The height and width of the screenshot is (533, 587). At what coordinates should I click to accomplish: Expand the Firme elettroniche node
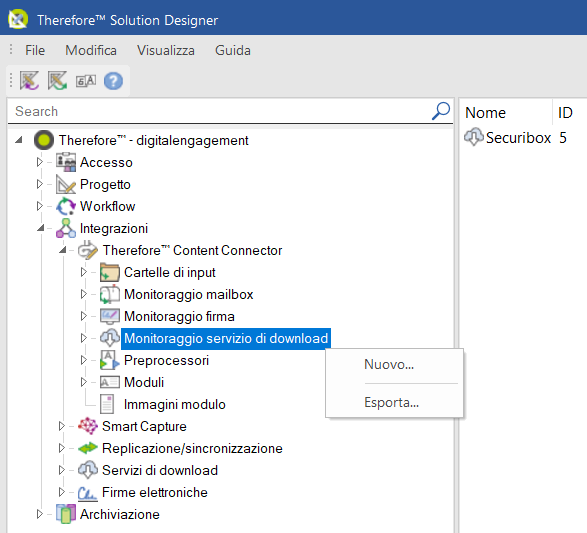point(62,492)
